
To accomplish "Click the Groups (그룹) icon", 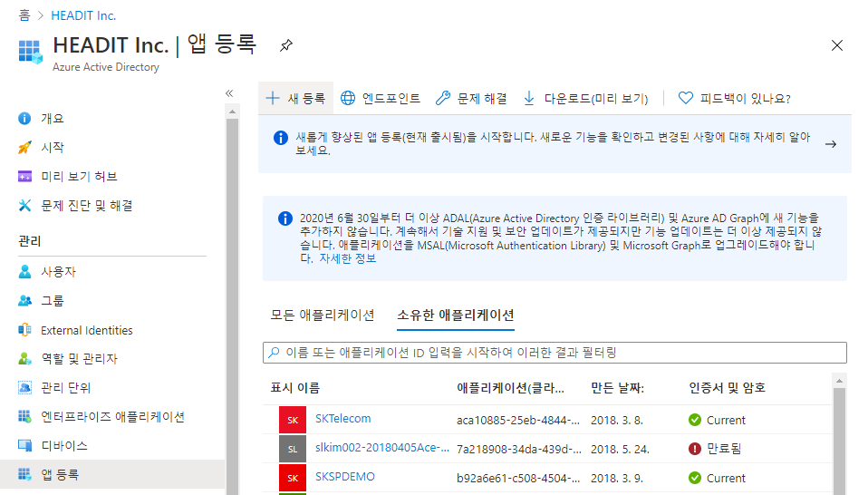I will click(x=24, y=301).
